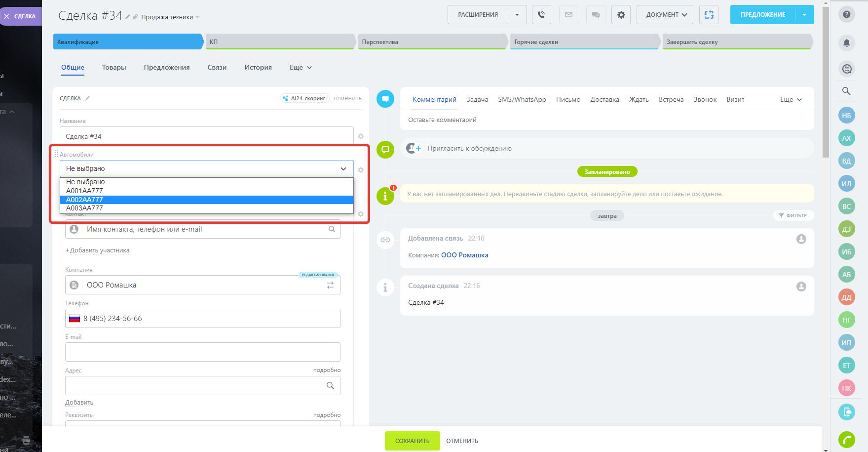868x452 pixels.
Task: Click the green phone dialer icon
Action: [x=847, y=439]
